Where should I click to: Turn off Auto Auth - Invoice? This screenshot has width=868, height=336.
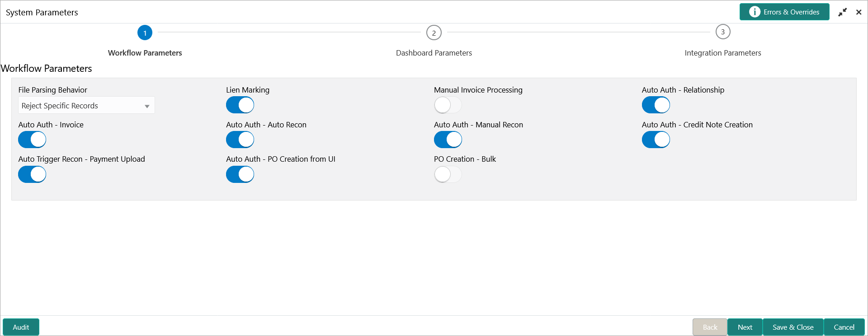[32, 140]
